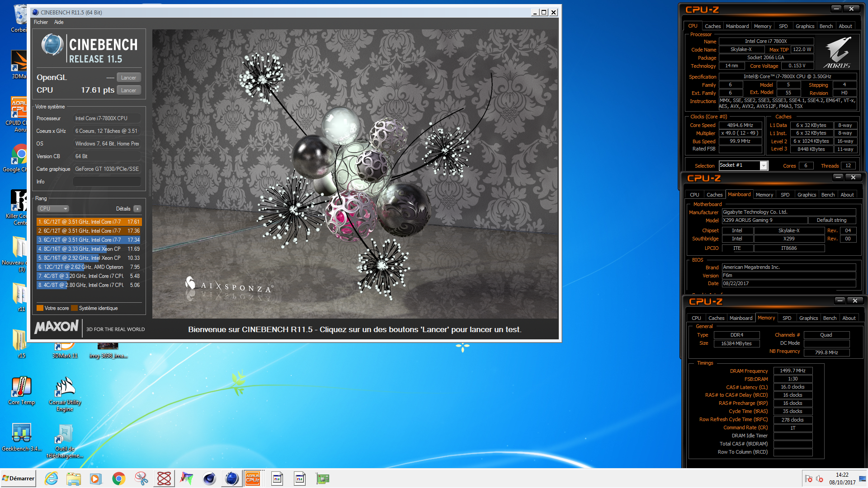Image resolution: width=868 pixels, height=488 pixels.
Task: Click the red knot icon on taskbar
Action: (x=164, y=479)
